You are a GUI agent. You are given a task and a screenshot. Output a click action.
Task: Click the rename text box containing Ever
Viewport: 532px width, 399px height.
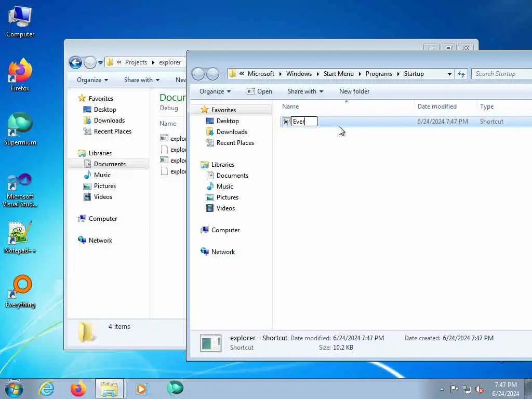click(x=304, y=122)
